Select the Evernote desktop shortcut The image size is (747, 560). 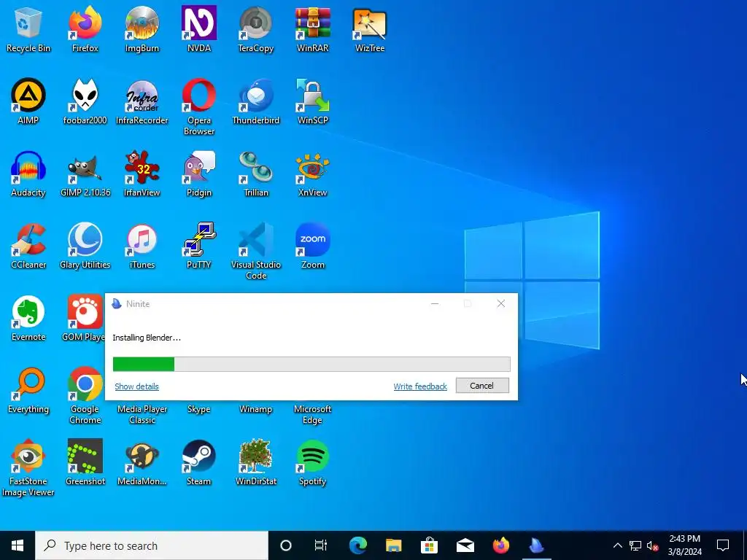[x=28, y=318]
